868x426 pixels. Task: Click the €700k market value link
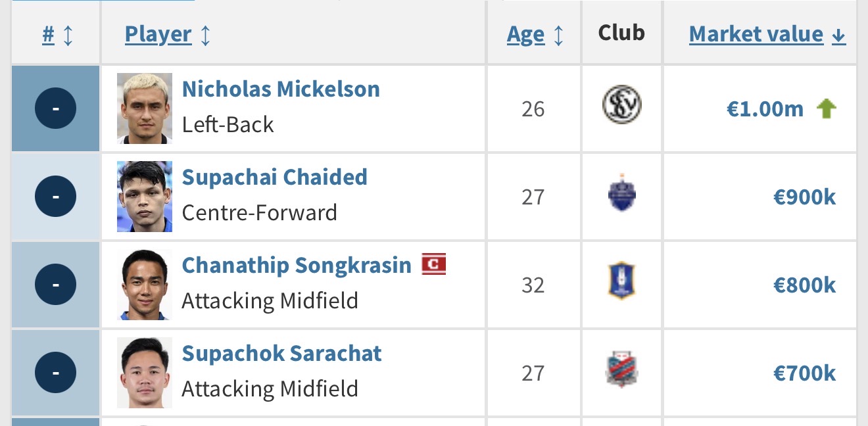[x=804, y=373]
